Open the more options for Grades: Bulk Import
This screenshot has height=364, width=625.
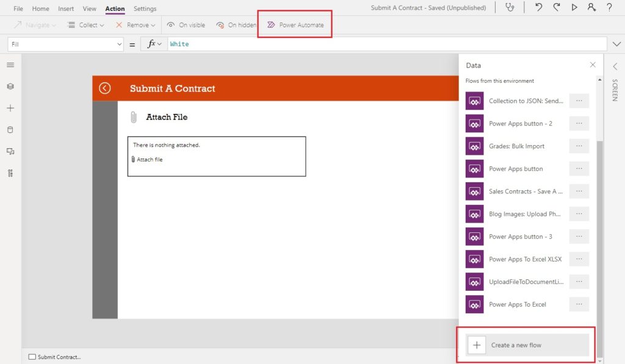579,146
